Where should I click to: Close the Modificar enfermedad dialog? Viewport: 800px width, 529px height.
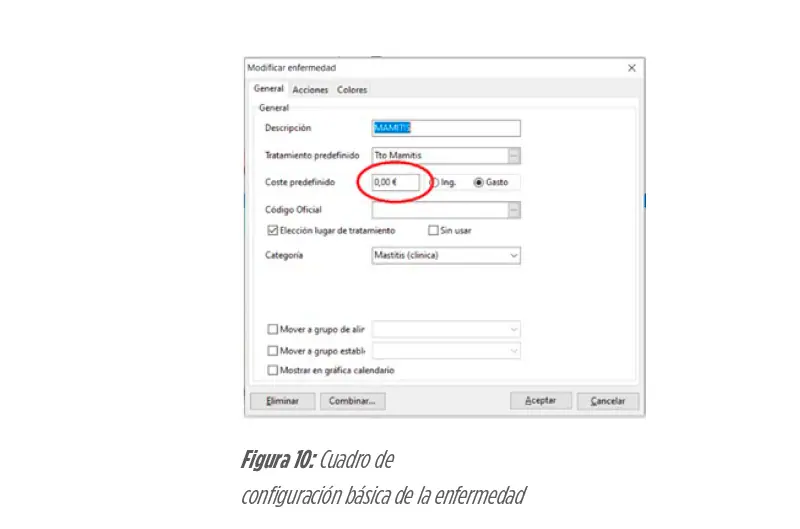pyautogui.click(x=632, y=68)
